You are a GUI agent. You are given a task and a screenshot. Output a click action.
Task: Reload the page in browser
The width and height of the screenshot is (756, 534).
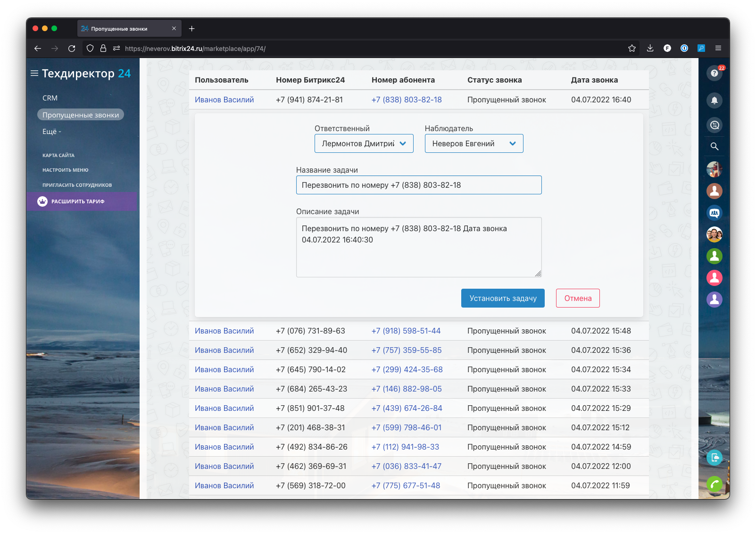pyautogui.click(x=72, y=48)
